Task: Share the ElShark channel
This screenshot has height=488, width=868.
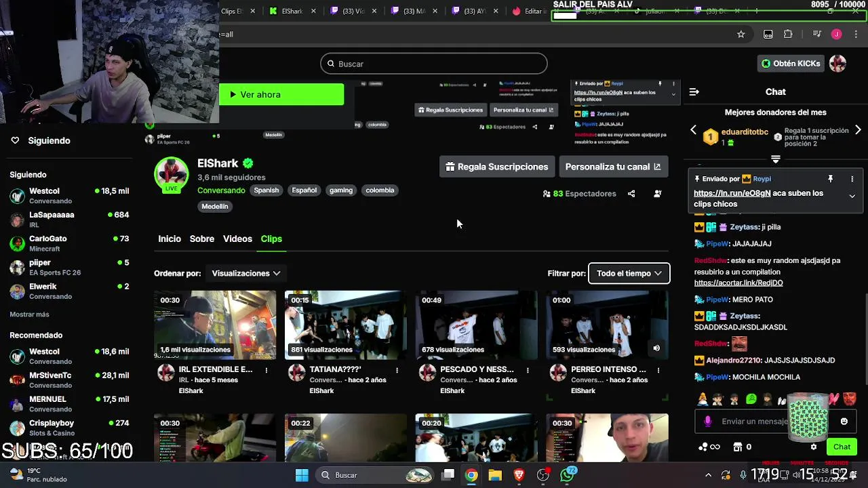Action: tap(631, 194)
